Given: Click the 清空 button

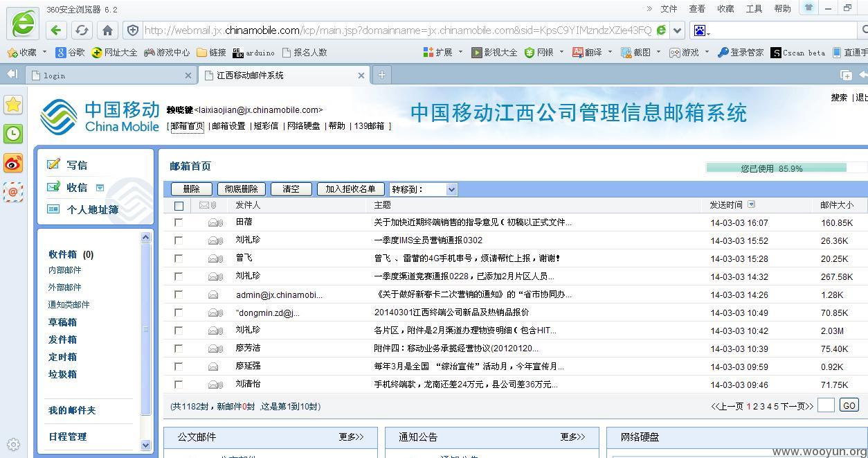Looking at the screenshot, I should click(x=291, y=189).
